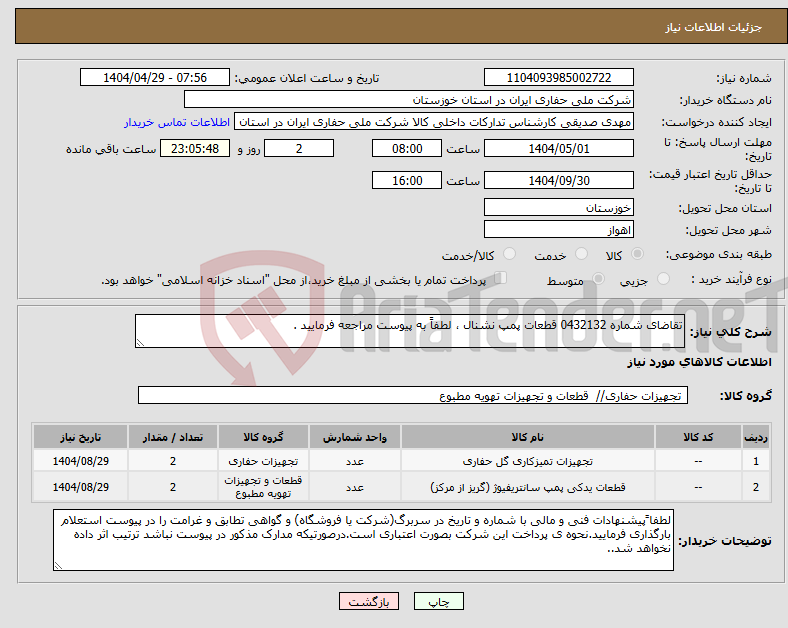Click the کد کالا column header
This screenshot has height=628, width=788.
click(698, 437)
